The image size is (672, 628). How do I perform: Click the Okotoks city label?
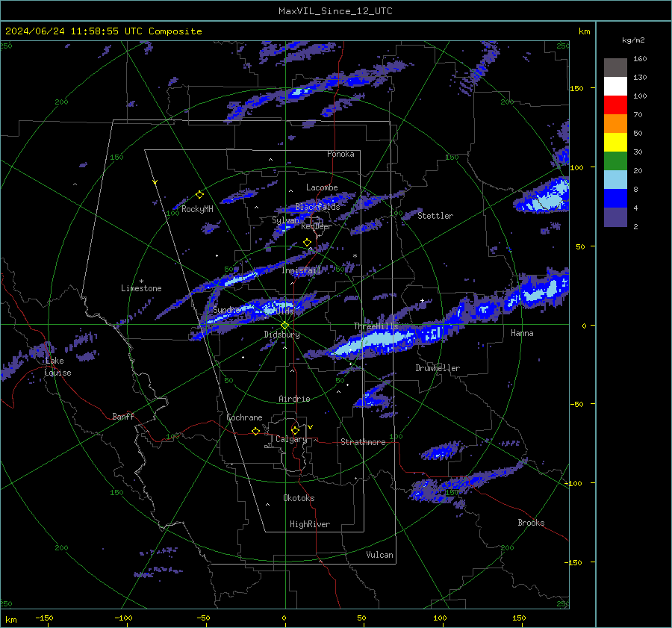click(x=299, y=498)
